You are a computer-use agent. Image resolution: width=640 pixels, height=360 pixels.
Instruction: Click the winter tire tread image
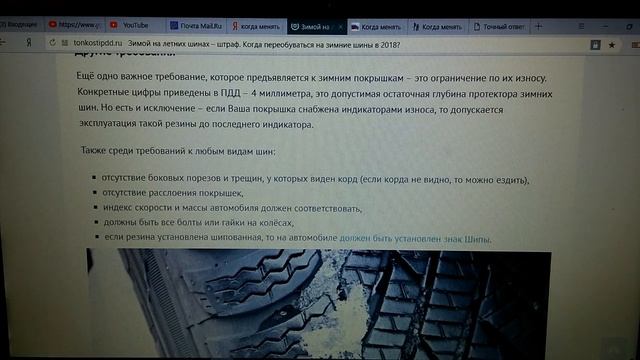click(318, 304)
